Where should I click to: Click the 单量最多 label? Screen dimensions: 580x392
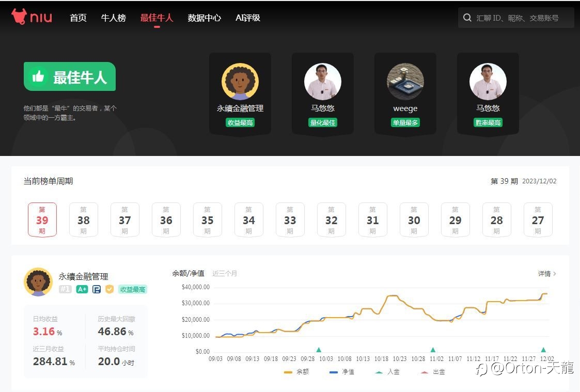(x=405, y=122)
